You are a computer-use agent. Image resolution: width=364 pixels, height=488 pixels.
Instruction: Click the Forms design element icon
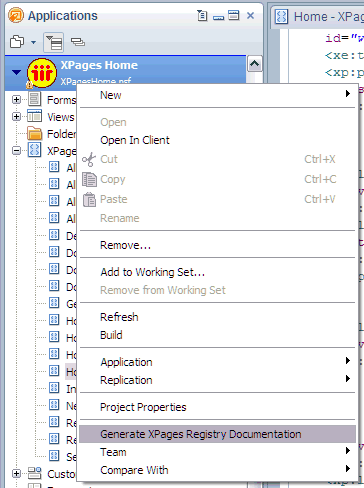(34, 99)
